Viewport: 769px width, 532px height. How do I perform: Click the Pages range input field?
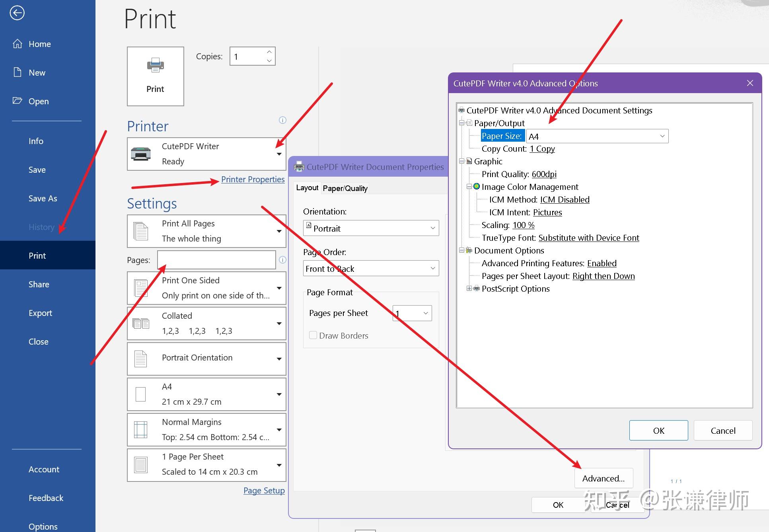216,260
